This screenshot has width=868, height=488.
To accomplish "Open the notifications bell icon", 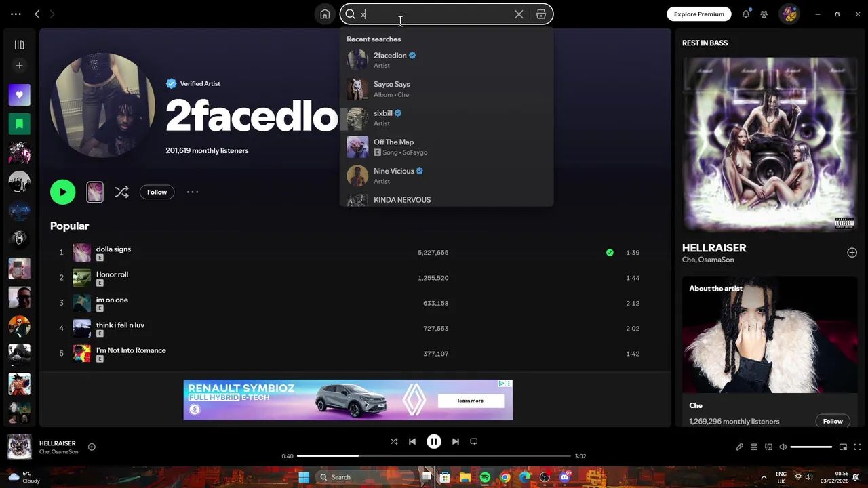I will [746, 14].
